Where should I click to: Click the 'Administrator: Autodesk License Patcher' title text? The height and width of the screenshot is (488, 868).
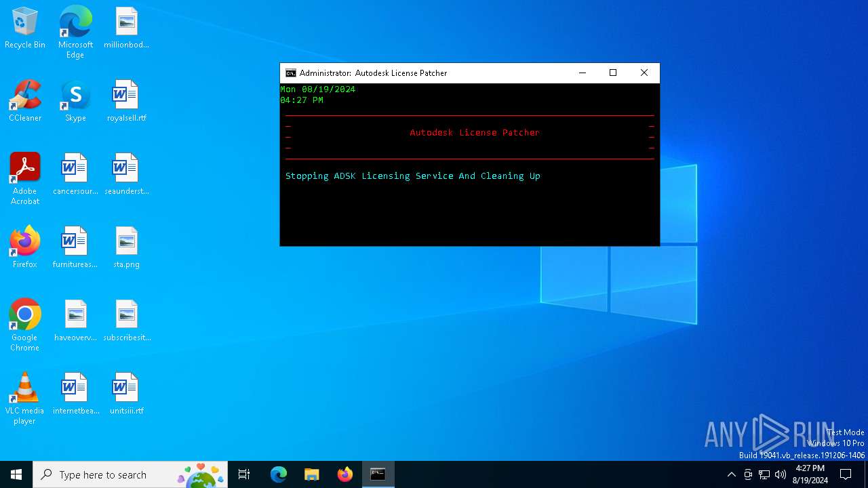(373, 73)
